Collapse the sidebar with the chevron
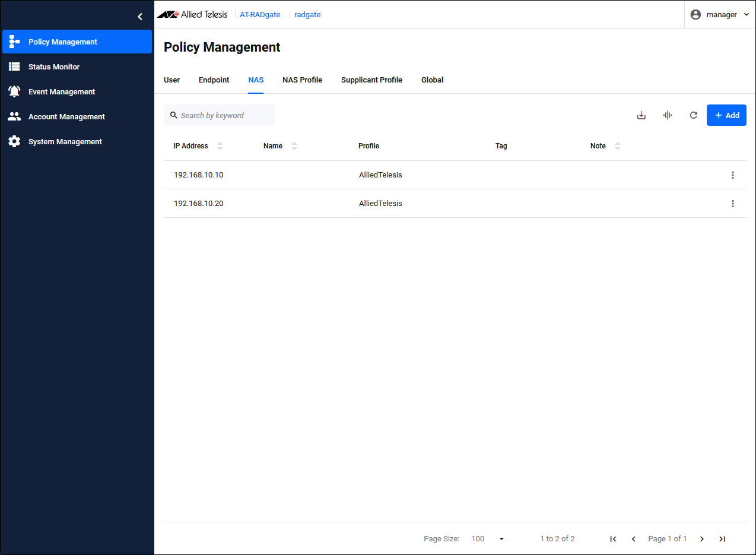756x555 pixels. (x=140, y=17)
